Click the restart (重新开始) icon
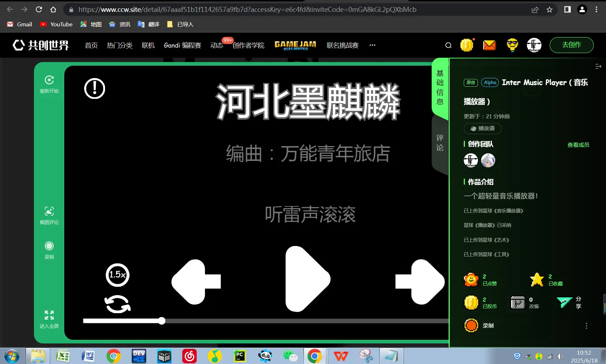Image resolution: width=606 pixels, height=364 pixels. tap(49, 80)
